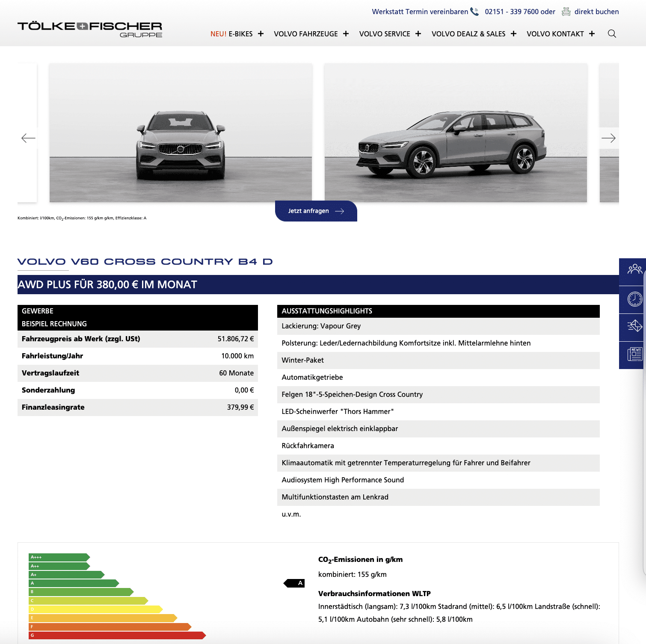Screen dimensions: 646x644
Task: Click Werkstatt Termin vereinbaren link
Action: point(420,12)
